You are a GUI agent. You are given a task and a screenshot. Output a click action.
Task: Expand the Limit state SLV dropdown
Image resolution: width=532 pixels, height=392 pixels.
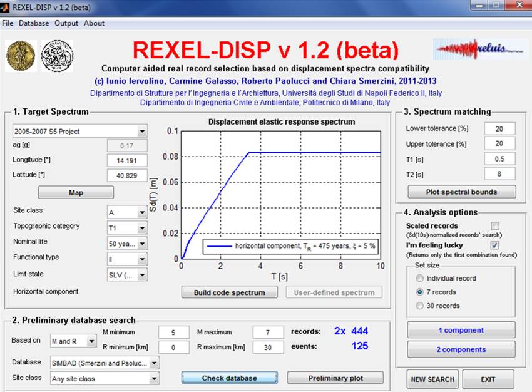pyautogui.click(x=143, y=275)
